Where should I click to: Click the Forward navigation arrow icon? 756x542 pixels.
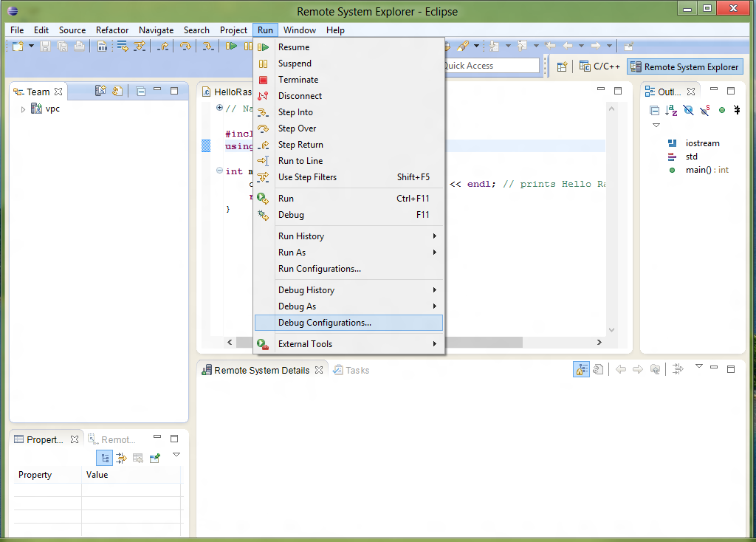click(x=596, y=47)
